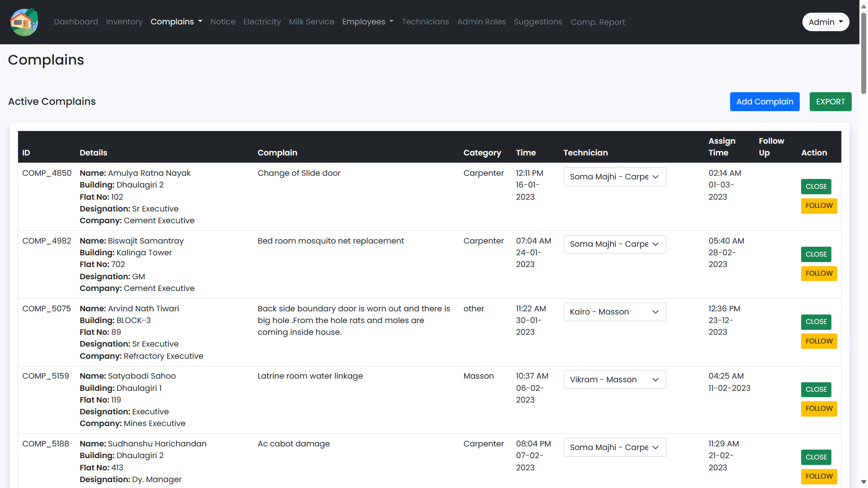
Task: Navigate to Milk Service
Action: point(311,22)
